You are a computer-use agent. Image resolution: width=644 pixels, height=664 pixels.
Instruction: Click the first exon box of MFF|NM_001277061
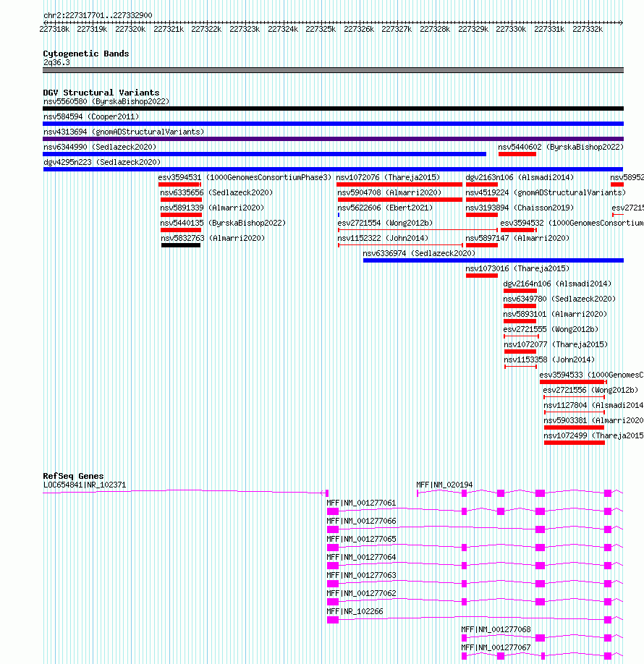(x=333, y=511)
